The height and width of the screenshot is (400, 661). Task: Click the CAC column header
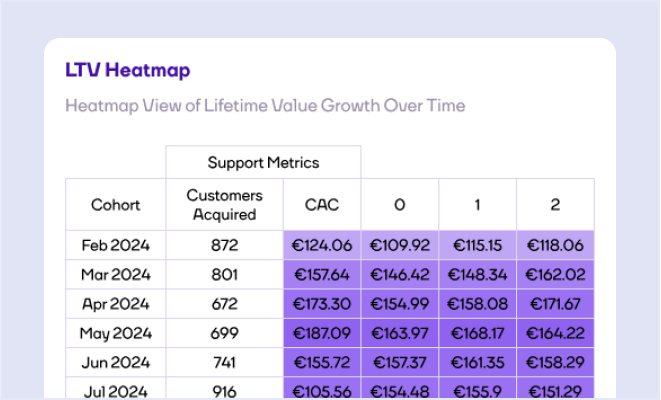[x=322, y=205]
